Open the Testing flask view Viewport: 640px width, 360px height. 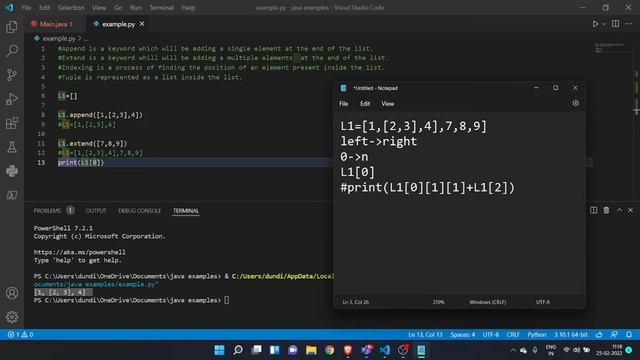coord(12,147)
